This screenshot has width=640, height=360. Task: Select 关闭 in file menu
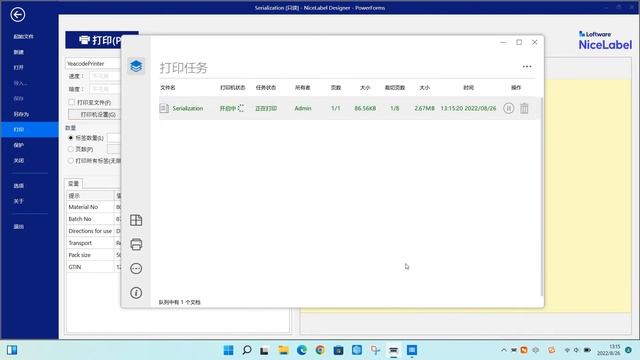click(x=19, y=161)
